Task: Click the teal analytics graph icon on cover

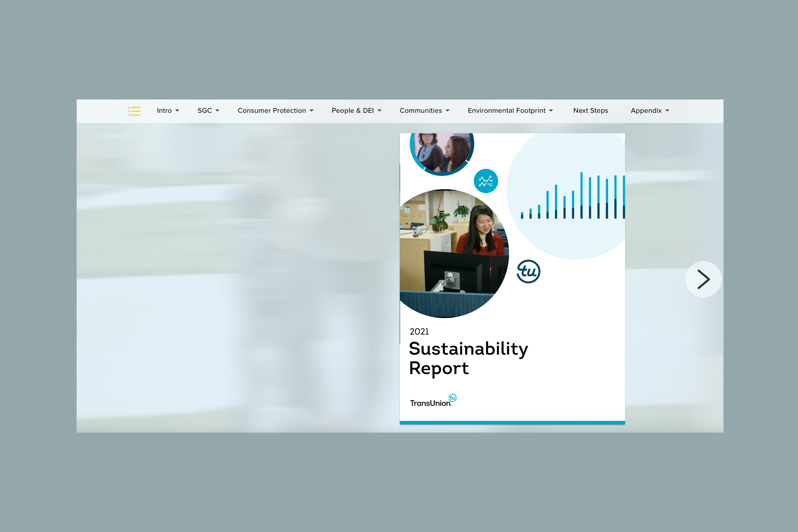Action: [x=485, y=181]
